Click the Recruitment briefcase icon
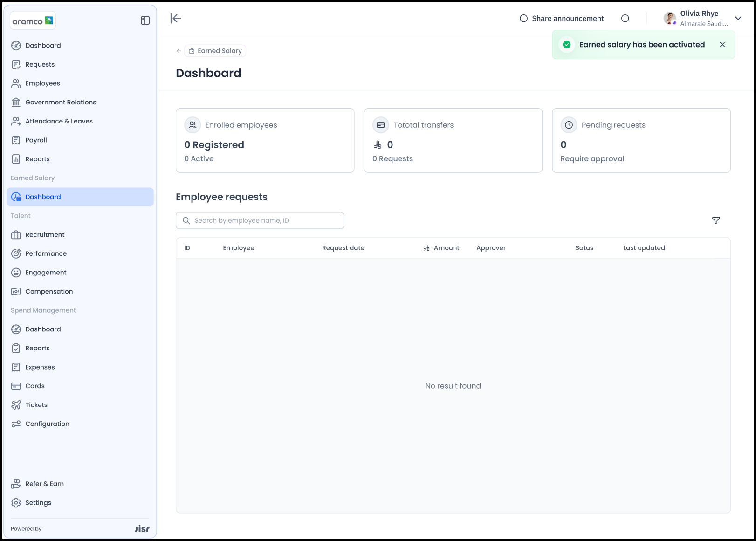 pos(16,235)
